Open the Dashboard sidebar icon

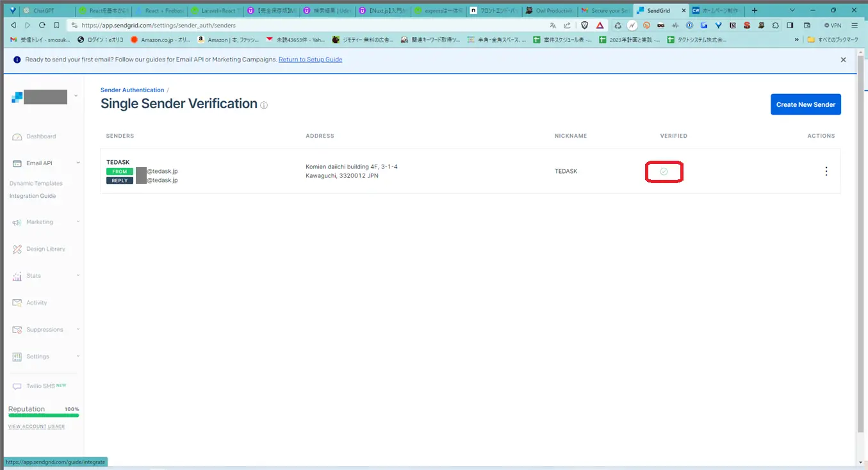pos(17,136)
